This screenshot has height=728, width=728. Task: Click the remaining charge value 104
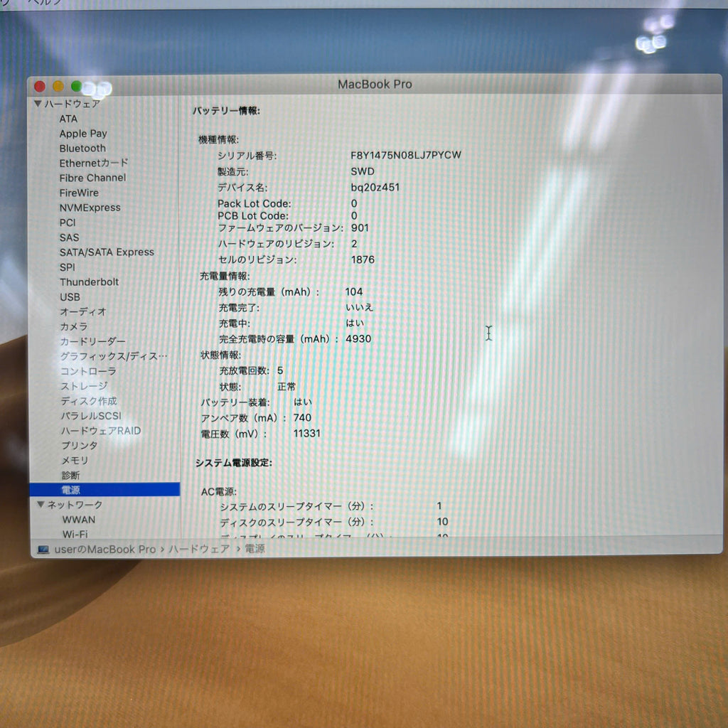354,291
